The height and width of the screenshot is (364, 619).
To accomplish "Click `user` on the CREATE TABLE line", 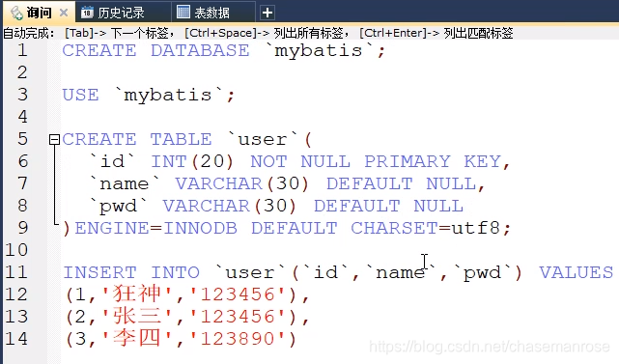I will tap(263, 139).
